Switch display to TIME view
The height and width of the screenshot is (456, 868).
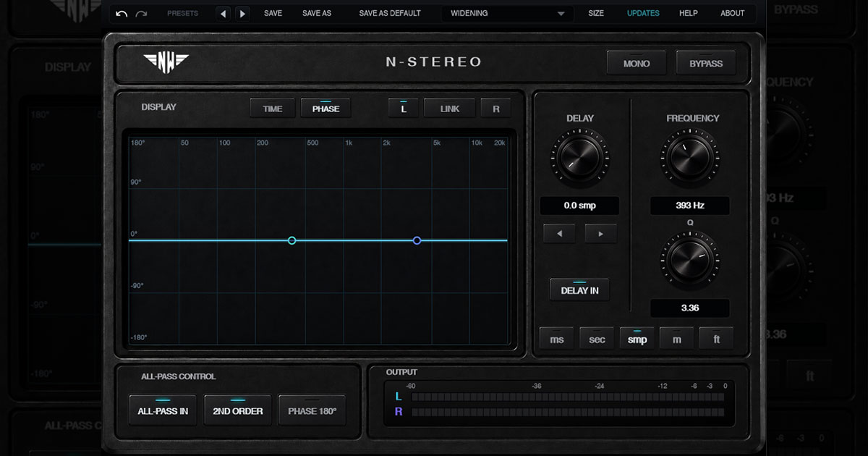[273, 109]
